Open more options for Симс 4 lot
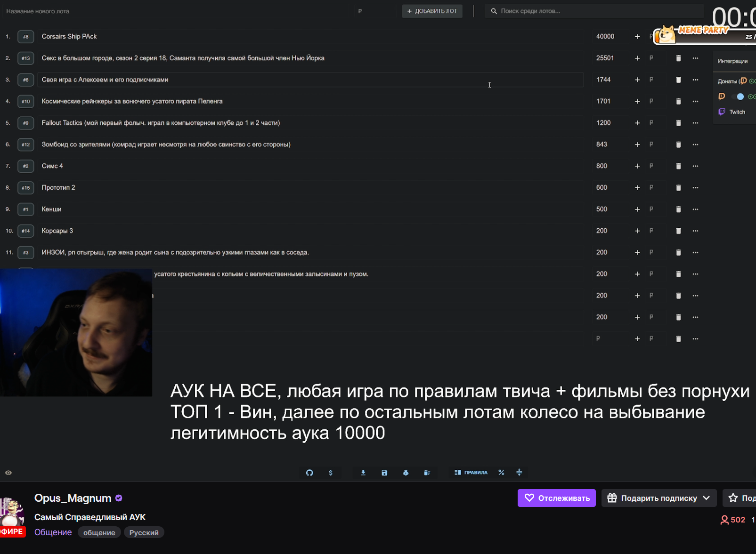 click(x=695, y=166)
